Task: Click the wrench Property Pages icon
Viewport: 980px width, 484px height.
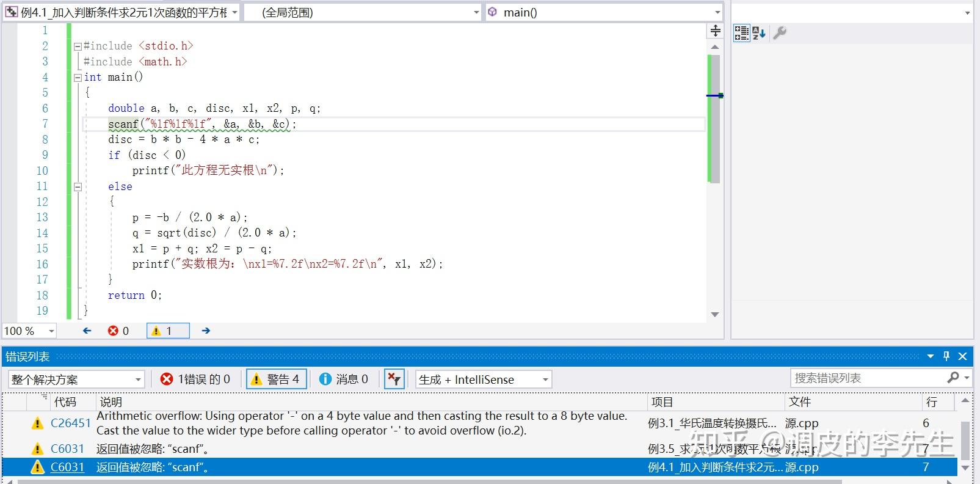Action: click(780, 33)
